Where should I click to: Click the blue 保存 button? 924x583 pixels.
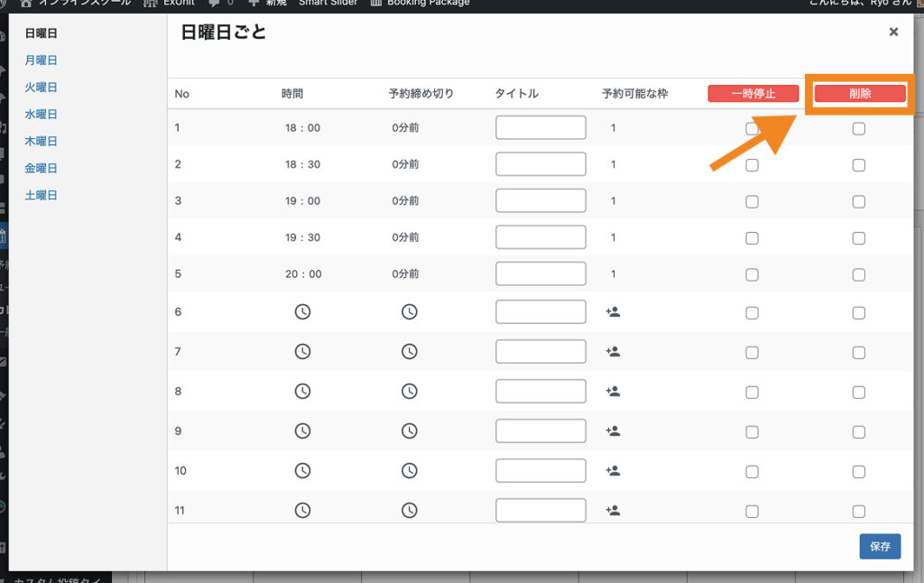point(879,546)
